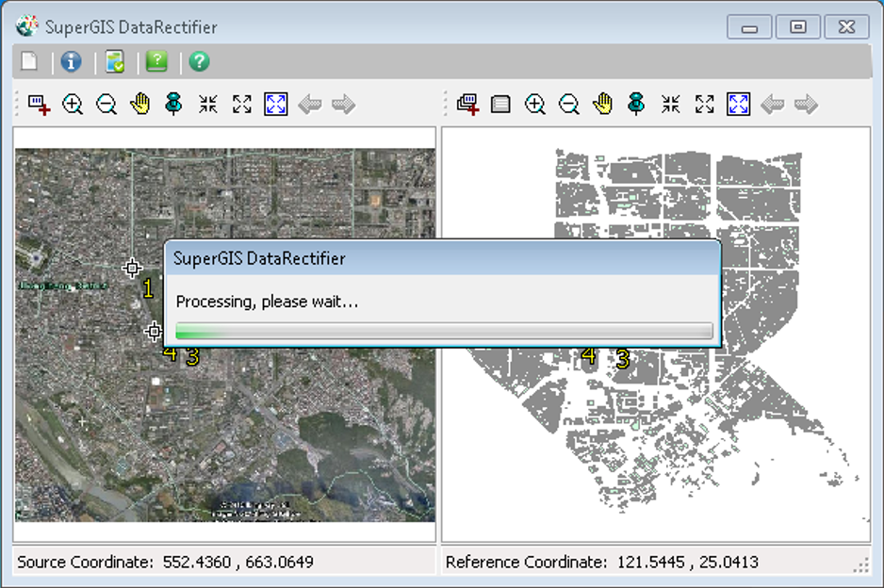Minimize the SuperGIS DataRectifier window
884x588 pixels.
[749, 27]
